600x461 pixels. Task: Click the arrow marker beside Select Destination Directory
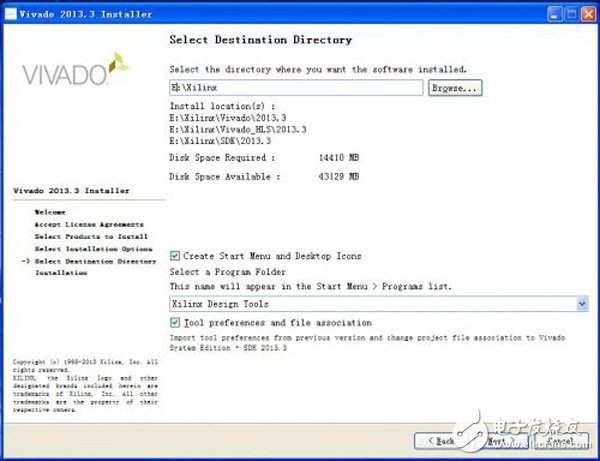point(26,261)
